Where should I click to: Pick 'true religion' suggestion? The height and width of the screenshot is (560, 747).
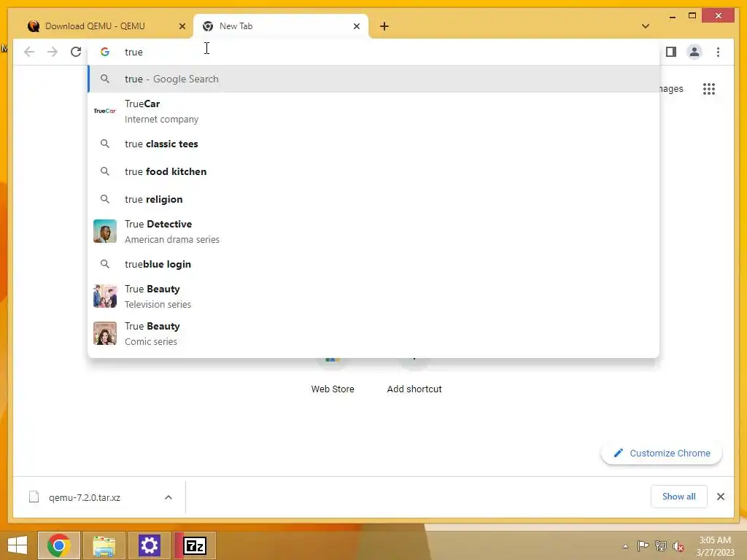373,199
